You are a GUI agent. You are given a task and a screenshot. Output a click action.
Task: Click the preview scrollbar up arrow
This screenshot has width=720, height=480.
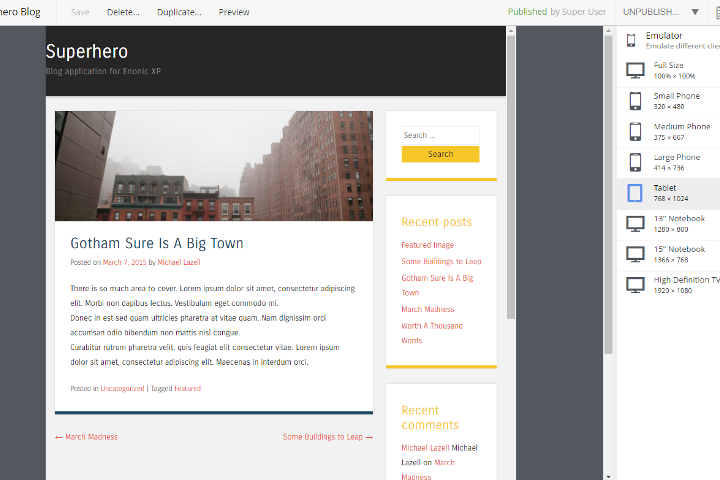pos(511,31)
